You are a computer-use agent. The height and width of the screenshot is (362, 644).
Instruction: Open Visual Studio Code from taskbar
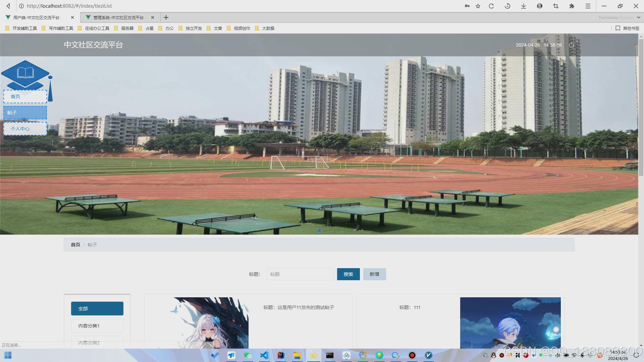pyautogui.click(x=264, y=355)
